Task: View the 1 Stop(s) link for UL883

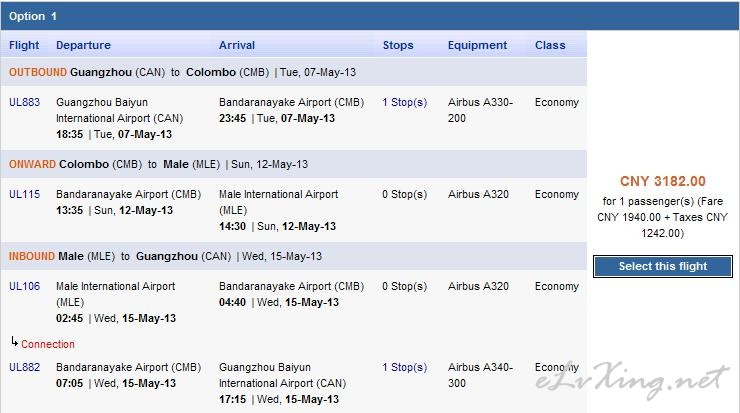Action: [404, 102]
